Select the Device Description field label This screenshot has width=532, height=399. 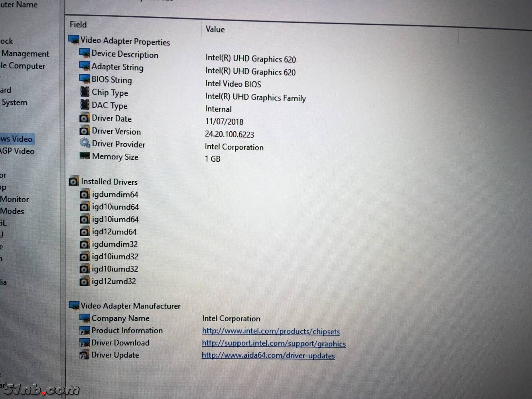(125, 54)
